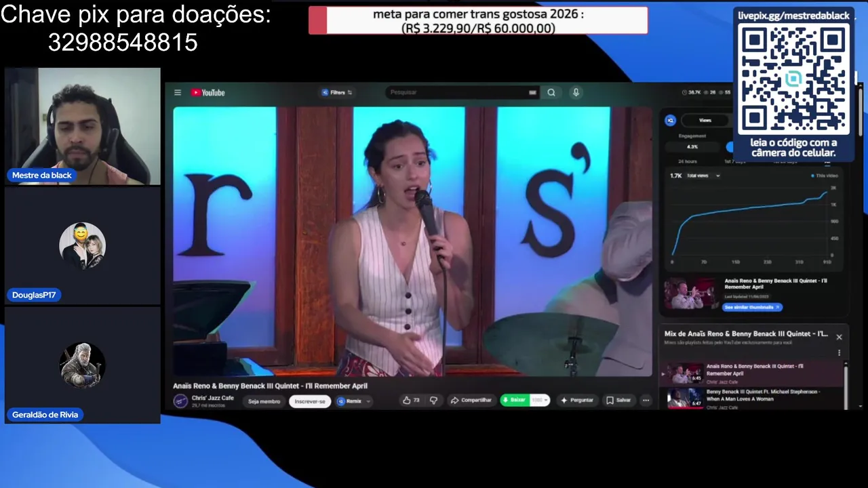Close the Mix playlist panel

[x=839, y=337]
